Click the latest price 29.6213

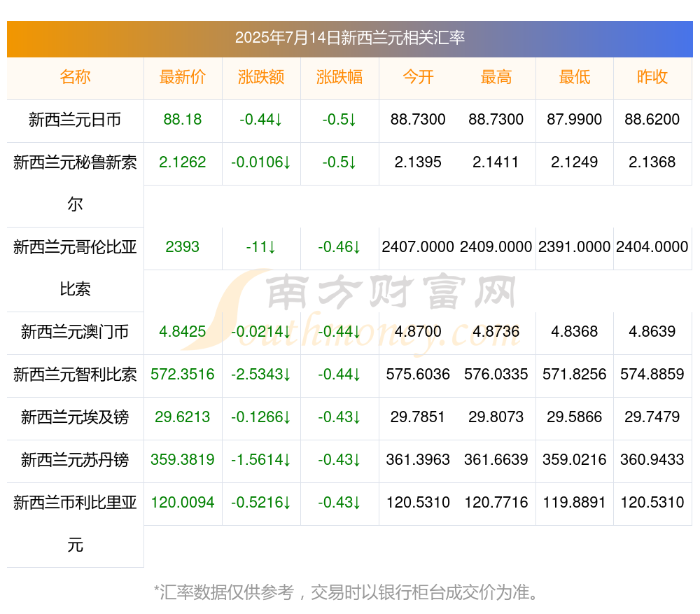[183, 417]
